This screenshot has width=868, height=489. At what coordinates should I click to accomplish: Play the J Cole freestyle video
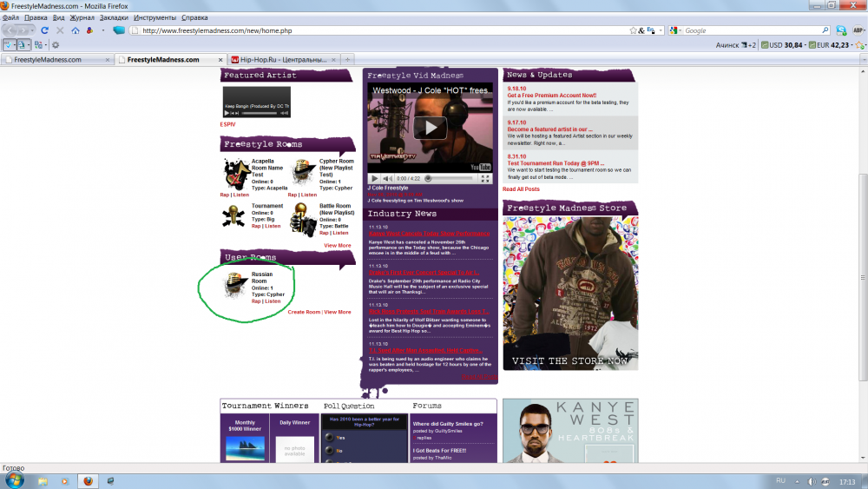431,128
